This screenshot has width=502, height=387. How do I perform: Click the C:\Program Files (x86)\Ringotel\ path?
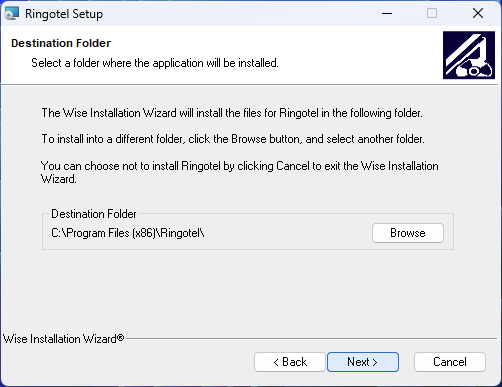click(x=128, y=233)
